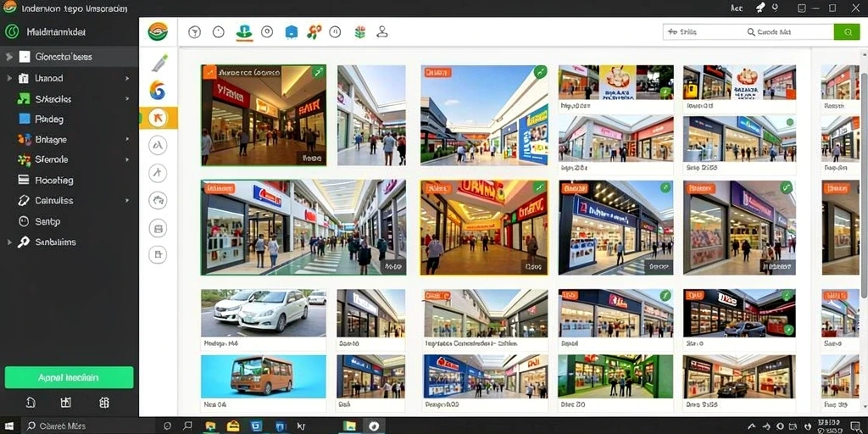Expand the Sfarode sidebar item chevron
This screenshot has width=868, height=434.
pyautogui.click(x=127, y=159)
